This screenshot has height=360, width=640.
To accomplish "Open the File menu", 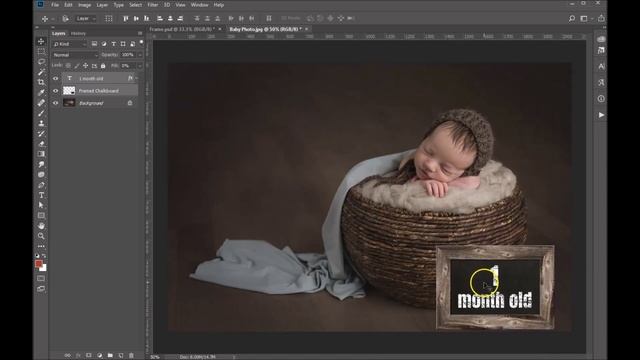I will (55, 5).
